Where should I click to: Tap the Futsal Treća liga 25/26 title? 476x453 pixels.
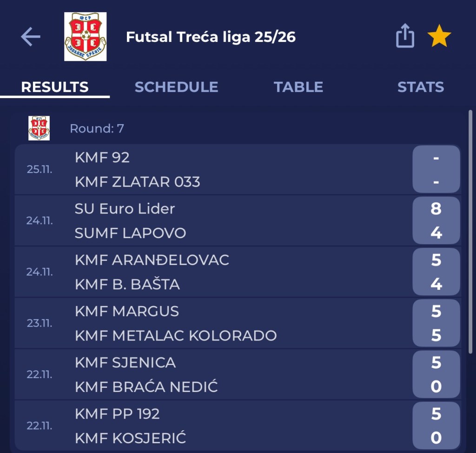[211, 37]
